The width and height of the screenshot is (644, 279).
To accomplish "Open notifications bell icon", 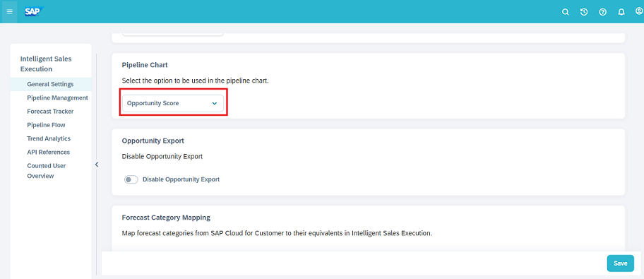I will click(x=621, y=12).
